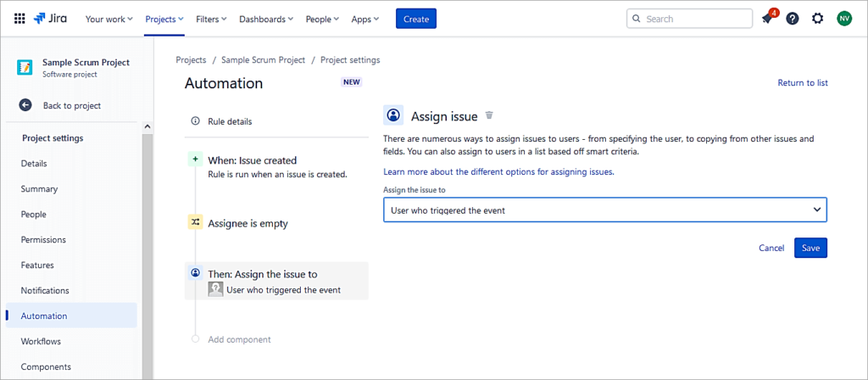The height and width of the screenshot is (380, 868).
Task: Select Then: Assign the issue to action
Action: tap(276, 281)
